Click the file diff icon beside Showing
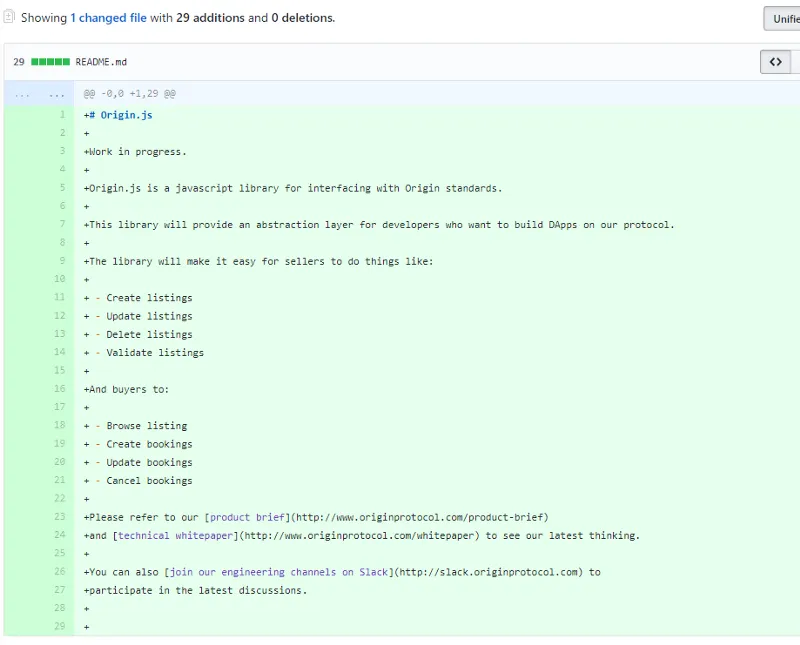800x645 pixels. (9, 17)
